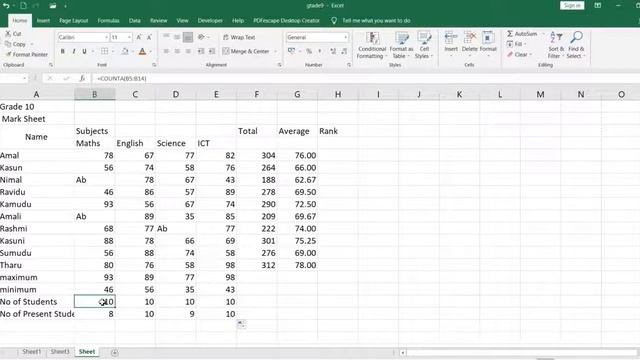Image resolution: width=640 pixels, height=360 pixels.
Task: Click Increase Decimal icon
Action: pyautogui.click(x=333, y=51)
